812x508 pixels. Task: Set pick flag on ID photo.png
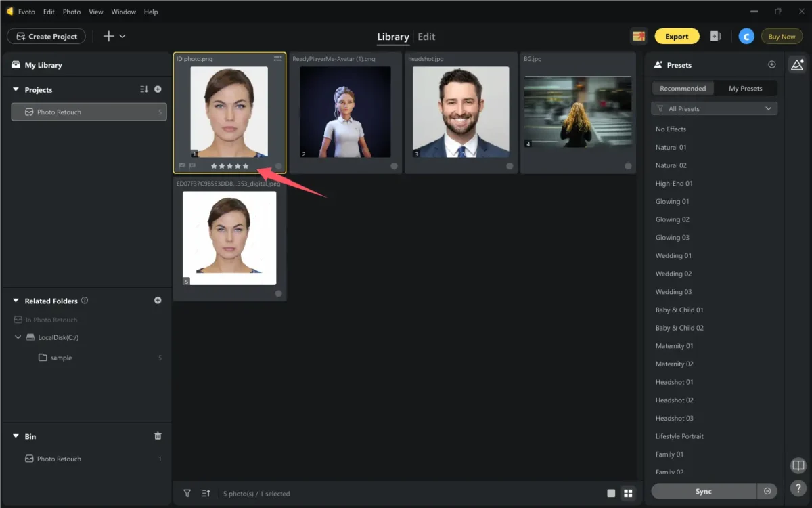[x=181, y=165]
